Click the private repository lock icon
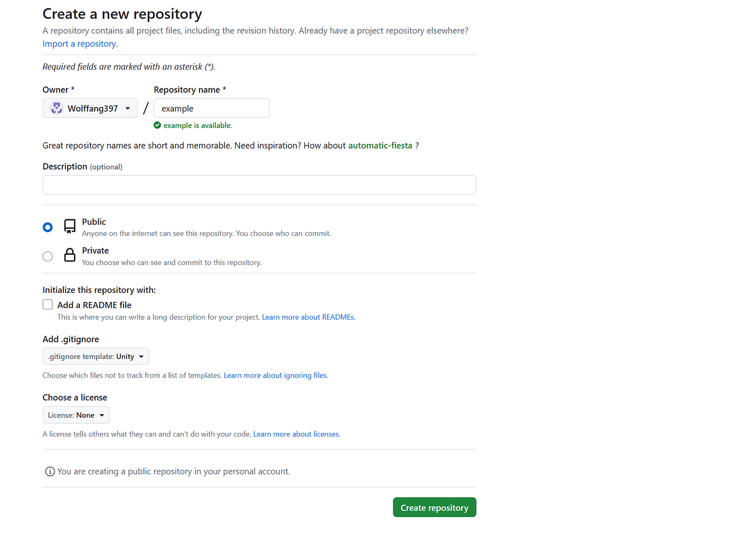Screen dimensions: 729x560 click(70, 255)
